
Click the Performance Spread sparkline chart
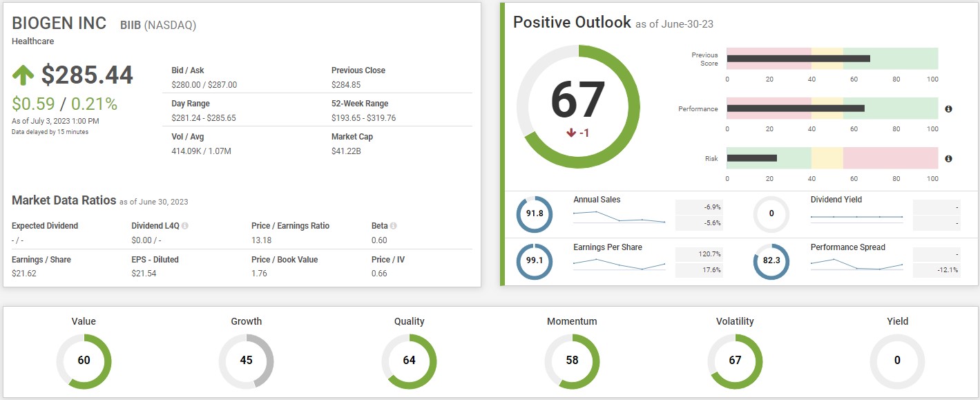coord(856,265)
